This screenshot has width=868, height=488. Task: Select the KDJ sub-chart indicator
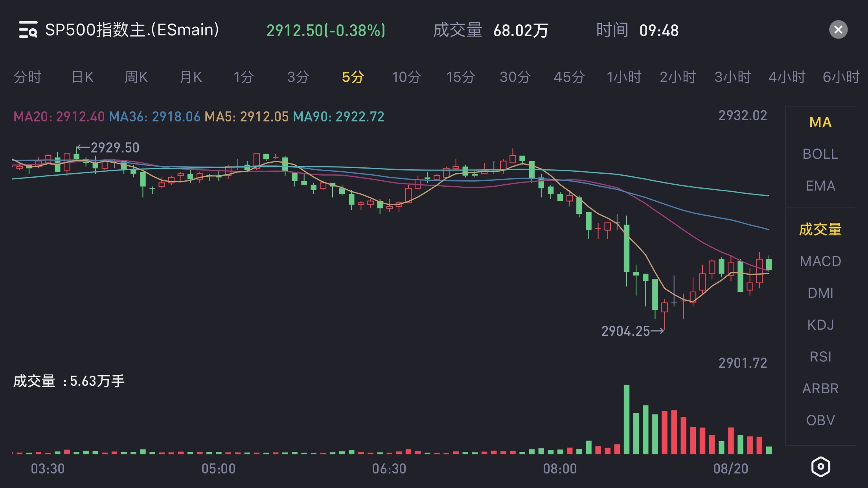820,325
